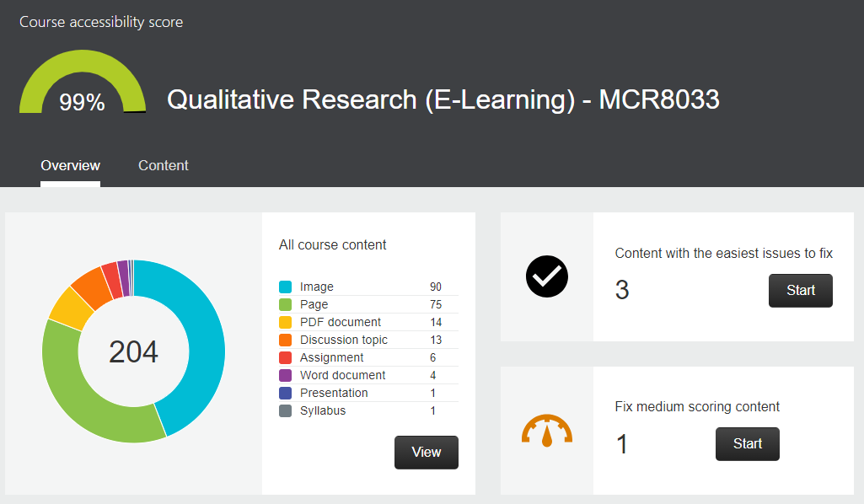Click the Presentation blue legend swatch

(x=285, y=393)
